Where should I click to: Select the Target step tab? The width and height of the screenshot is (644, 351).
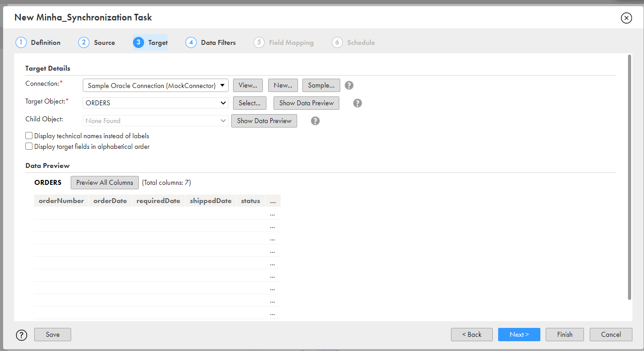tap(150, 43)
